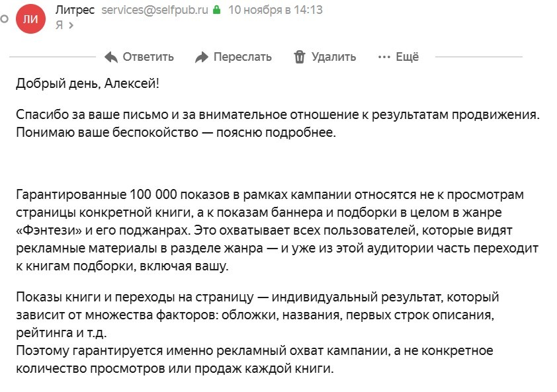Screen dimensions: 557x392
Task: Click the three-dots more icon
Action: (x=384, y=57)
